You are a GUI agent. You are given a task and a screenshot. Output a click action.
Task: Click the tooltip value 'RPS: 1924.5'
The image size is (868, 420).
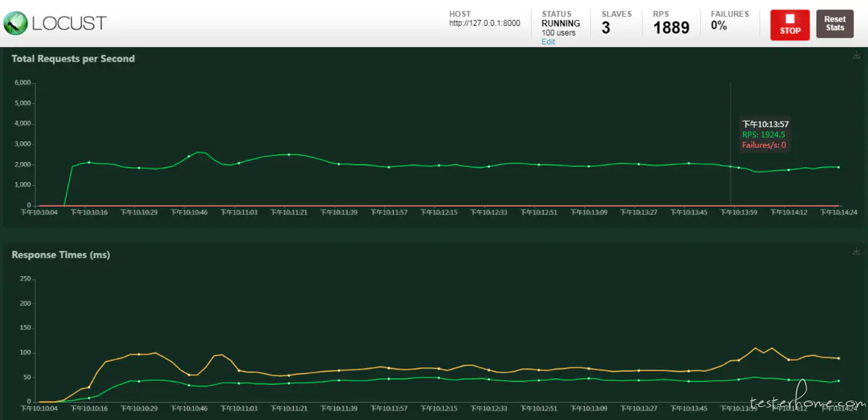coord(764,134)
